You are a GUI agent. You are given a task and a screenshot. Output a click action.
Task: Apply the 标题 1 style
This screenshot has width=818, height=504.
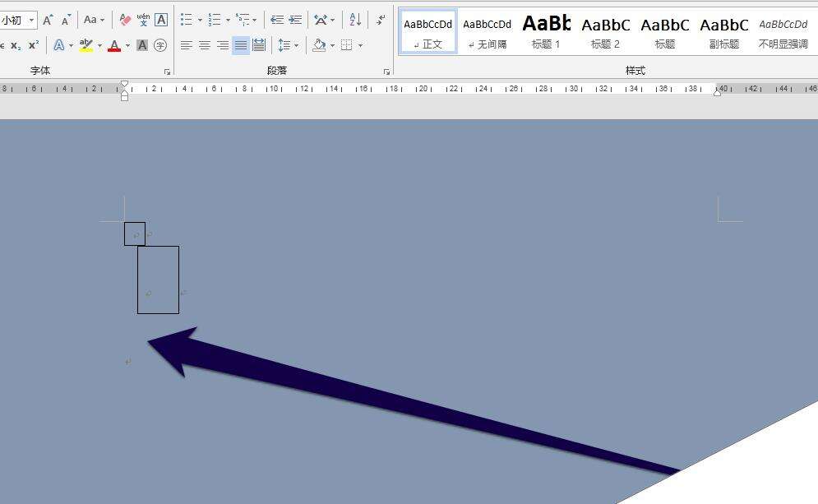point(546,31)
